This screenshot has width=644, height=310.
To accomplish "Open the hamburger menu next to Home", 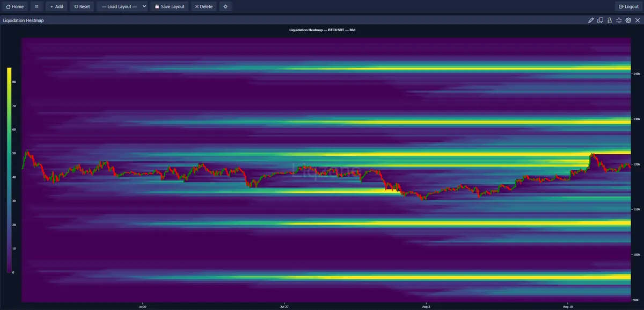I will click(x=36, y=6).
